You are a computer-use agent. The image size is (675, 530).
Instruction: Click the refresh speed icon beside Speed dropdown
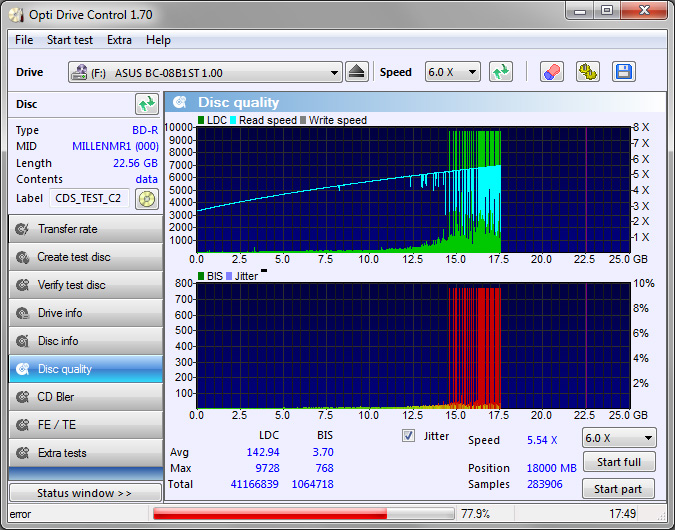click(x=501, y=72)
